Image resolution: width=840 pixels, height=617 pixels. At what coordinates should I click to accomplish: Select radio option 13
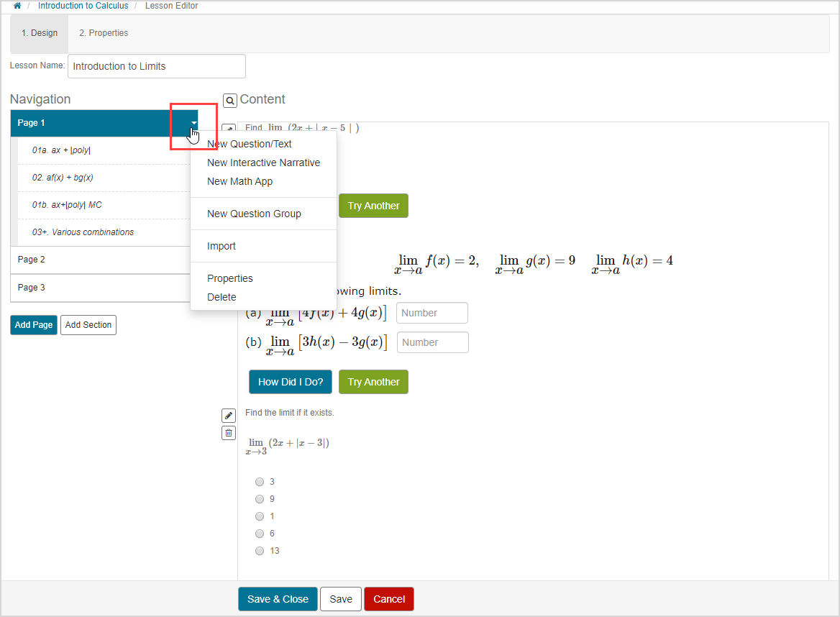click(x=260, y=551)
